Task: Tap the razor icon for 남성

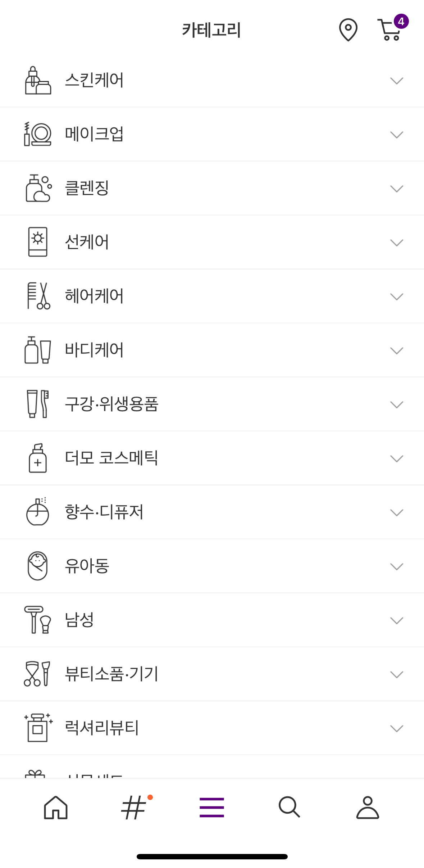Action: (x=38, y=620)
